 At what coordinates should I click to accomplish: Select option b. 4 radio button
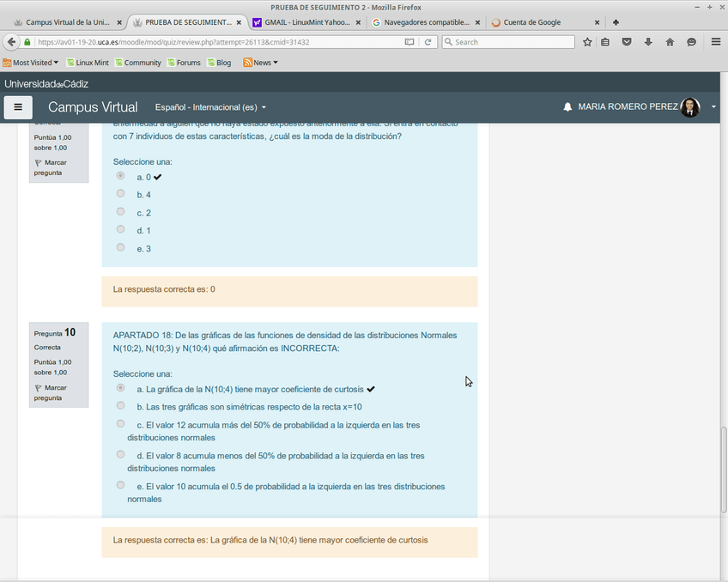(x=120, y=194)
